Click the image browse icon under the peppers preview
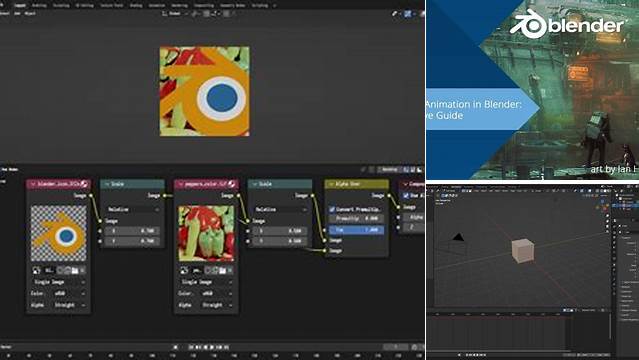This screenshot has height=360, width=639. [184, 270]
